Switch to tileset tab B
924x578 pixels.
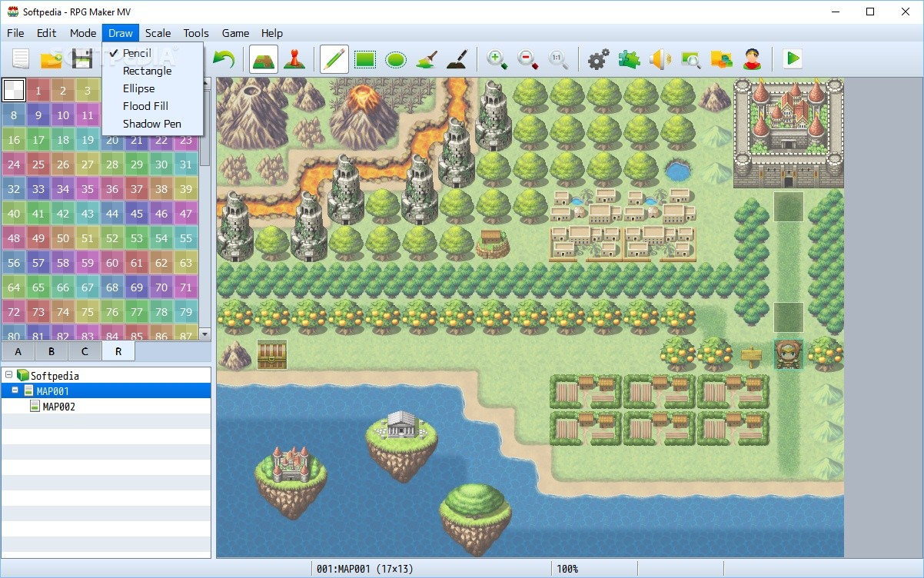coord(52,351)
